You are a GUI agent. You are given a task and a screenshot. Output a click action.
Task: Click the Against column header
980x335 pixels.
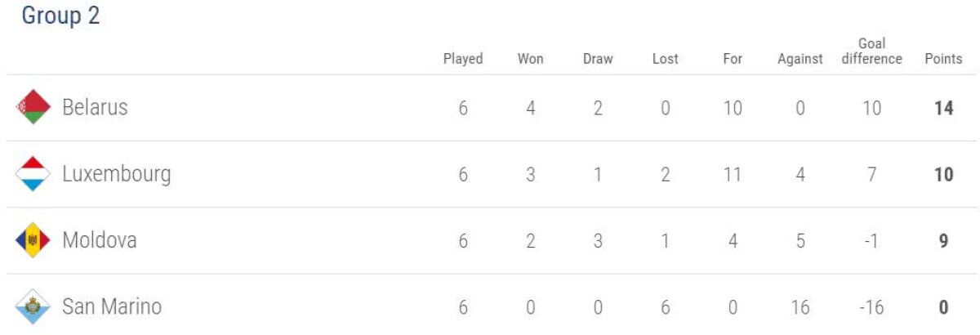pyautogui.click(x=800, y=59)
